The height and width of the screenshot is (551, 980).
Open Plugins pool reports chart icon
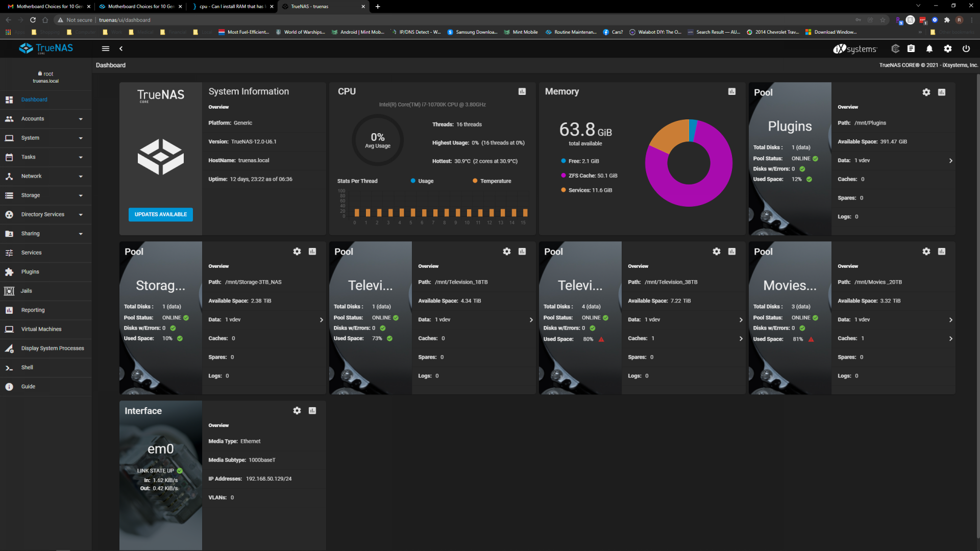[942, 92]
